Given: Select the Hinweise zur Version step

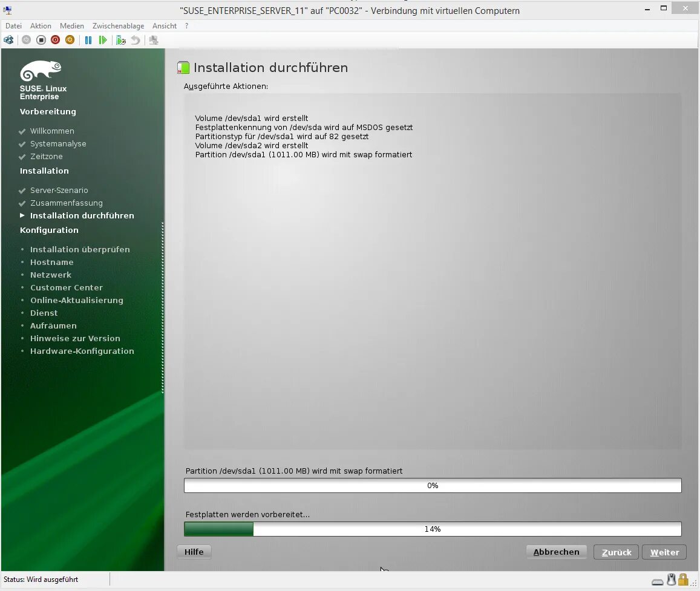Looking at the screenshot, I should (75, 338).
